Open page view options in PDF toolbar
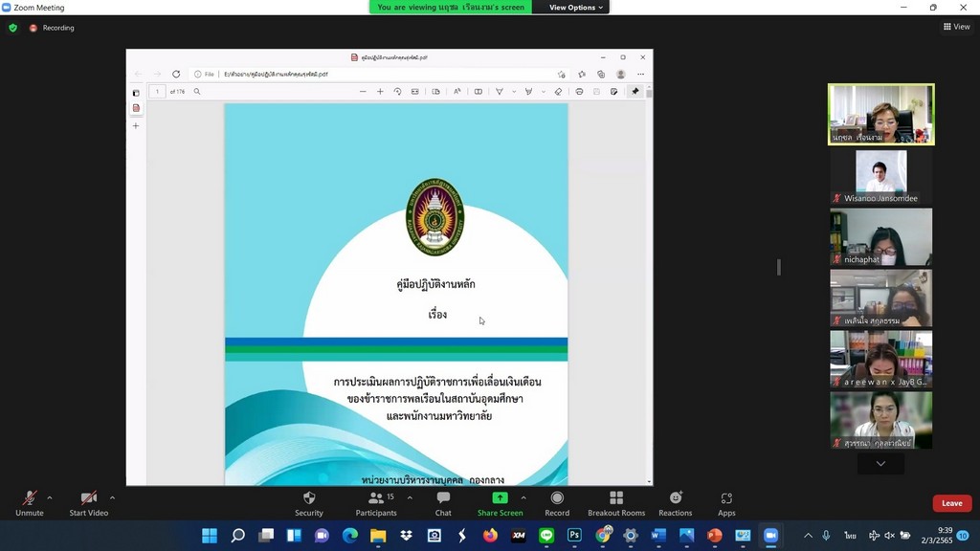The width and height of the screenshot is (980, 551). [435, 91]
